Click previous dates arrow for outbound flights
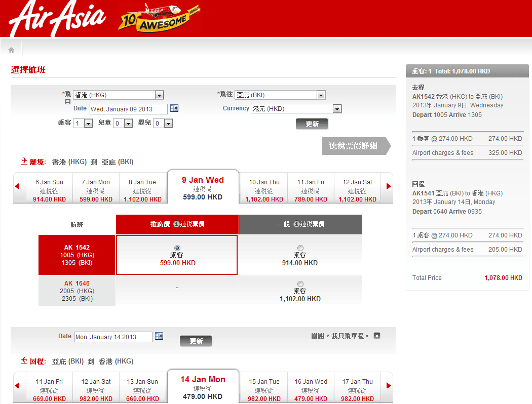 17,186
